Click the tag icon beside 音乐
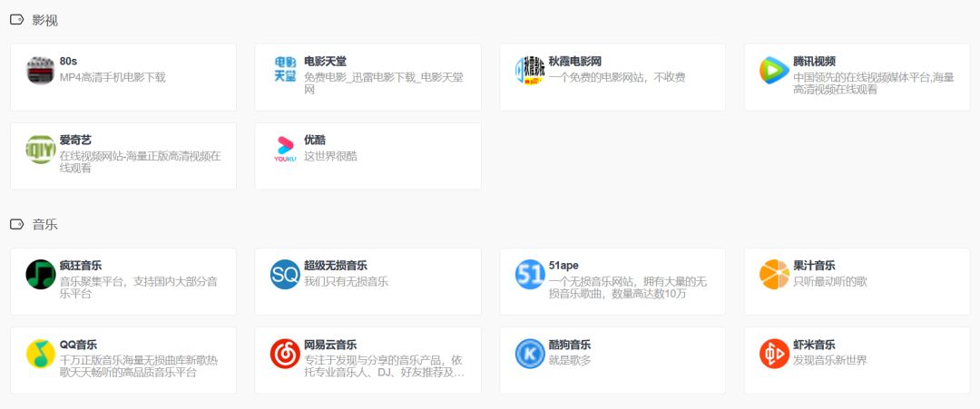 tap(17, 224)
